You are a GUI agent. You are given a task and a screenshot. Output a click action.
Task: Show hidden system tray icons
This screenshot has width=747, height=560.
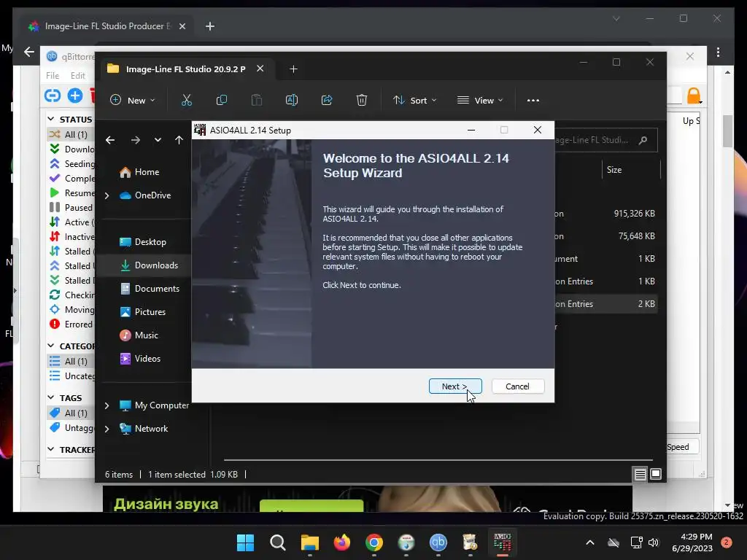(589, 542)
